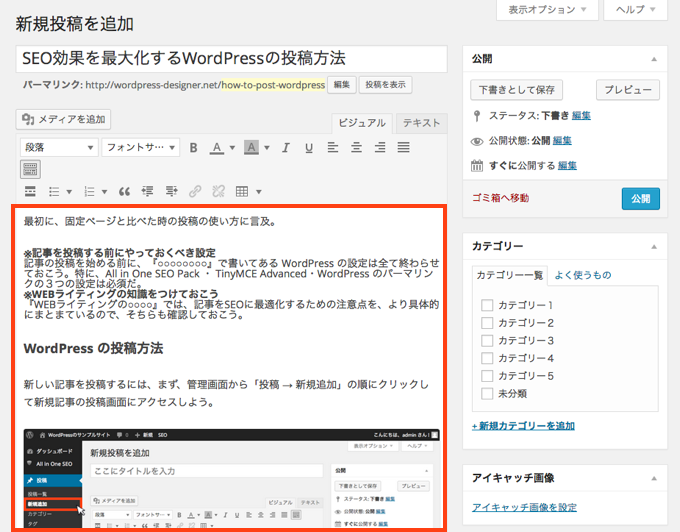Decrease indent of paragraph
Image resolution: width=680 pixels, height=532 pixels.
point(147,191)
